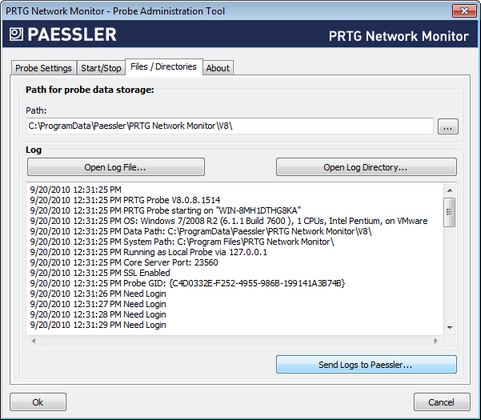
Task: Select the log line starting 'OS: Windows 7/2008 R2'
Action: pyautogui.click(x=229, y=221)
